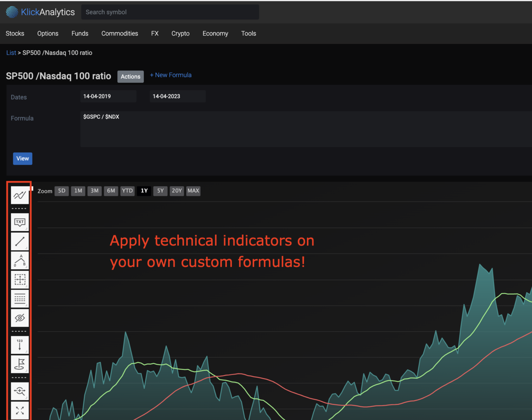532x420 pixels.
Task: Toggle full screen chart icon
Action: click(x=19, y=410)
